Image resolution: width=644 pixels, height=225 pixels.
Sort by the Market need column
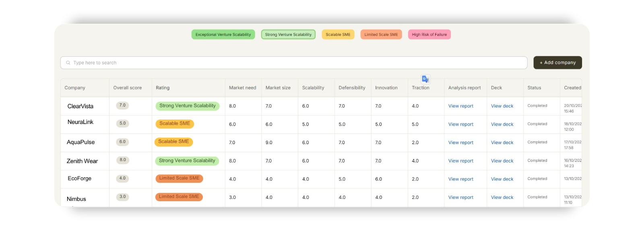(242, 88)
